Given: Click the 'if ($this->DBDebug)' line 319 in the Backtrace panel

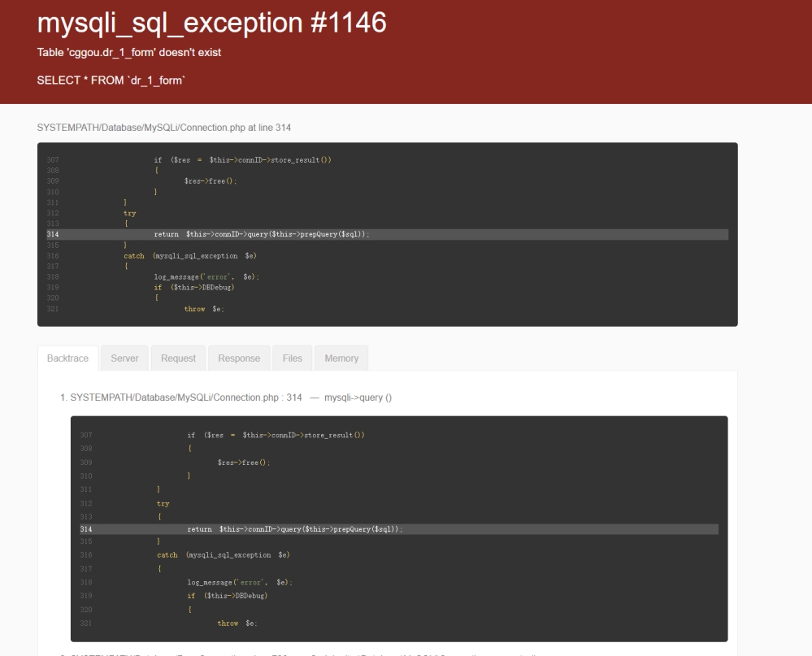Looking at the screenshot, I should pos(228,596).
